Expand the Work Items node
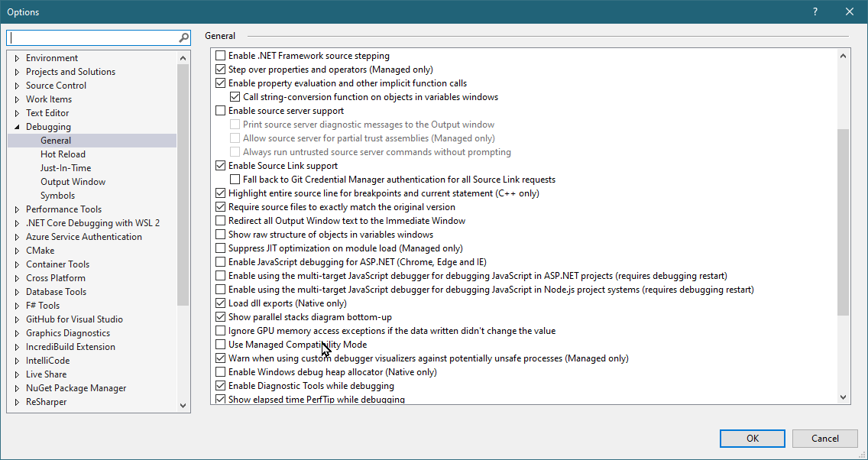Image resolution: width=868 pixels, height=460 pixels. 17,99
